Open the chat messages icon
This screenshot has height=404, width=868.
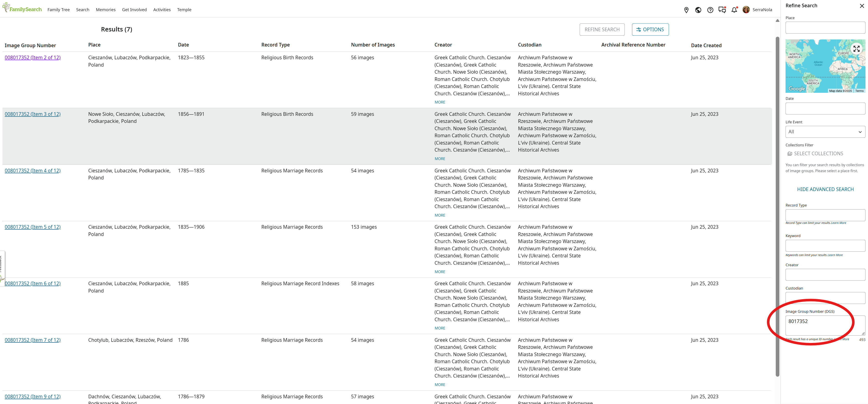[x=722, y=10]
